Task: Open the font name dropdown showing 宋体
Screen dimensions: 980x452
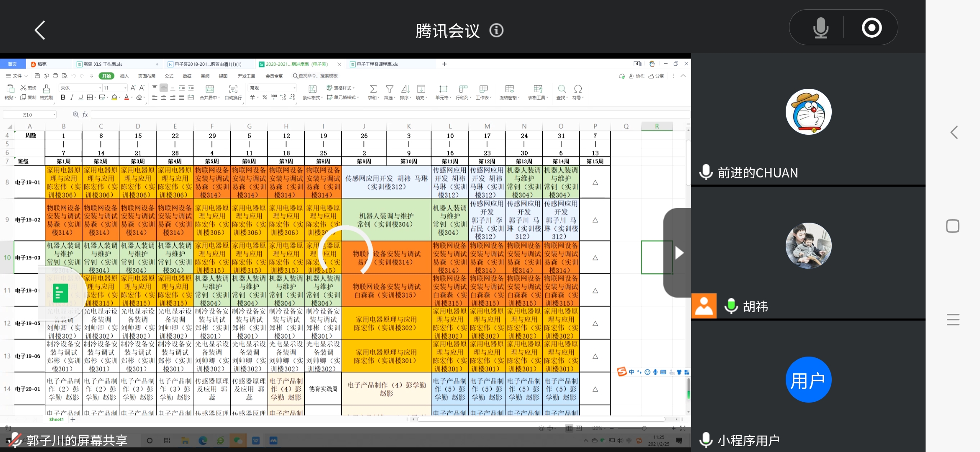Action: 100,88
